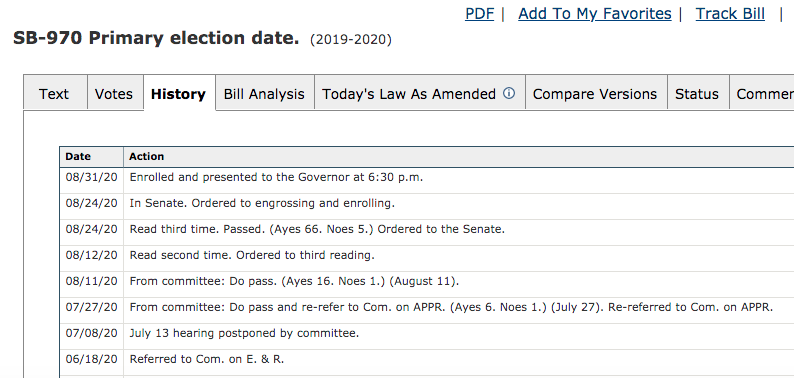Switch to the Status tab

point(697,92)
